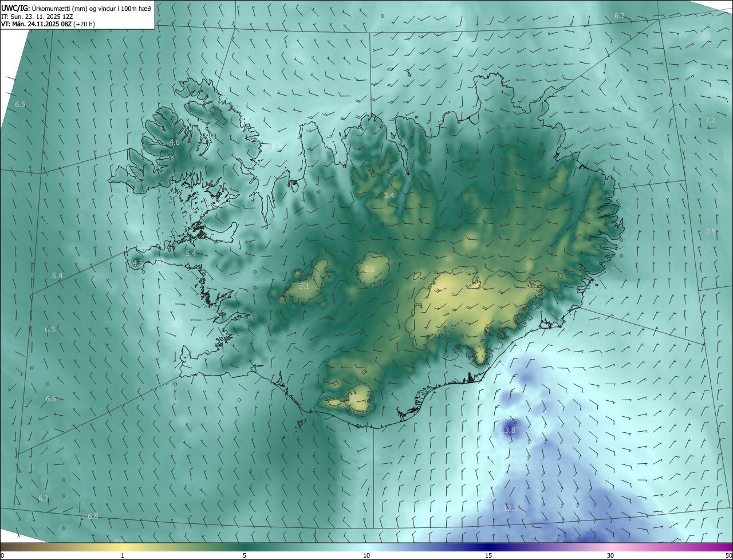
Task: Click the '7.5' value label over the ocean
Action: pos(711,232)
